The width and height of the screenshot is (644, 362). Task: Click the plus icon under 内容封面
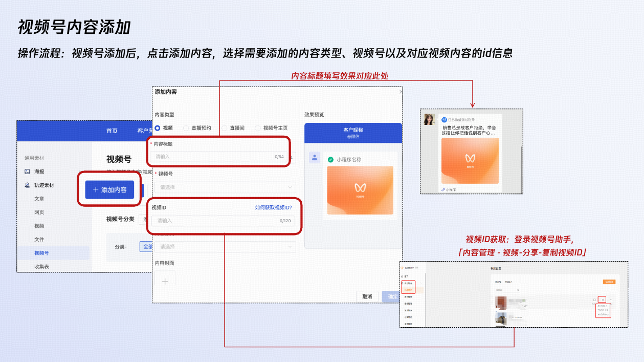[x=165, y=281]
